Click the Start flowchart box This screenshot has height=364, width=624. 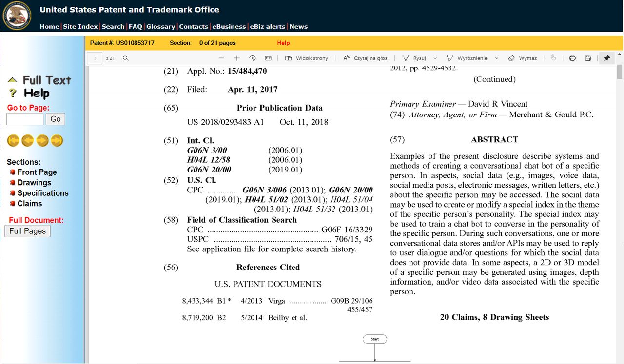pyautogui.click(x=375, y=339)
